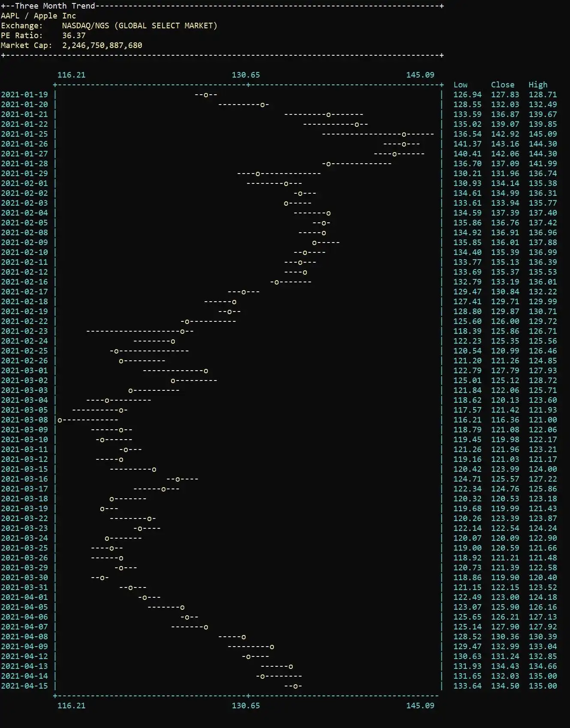Click the "Market Cap:" label

click(x=27, y=45)
